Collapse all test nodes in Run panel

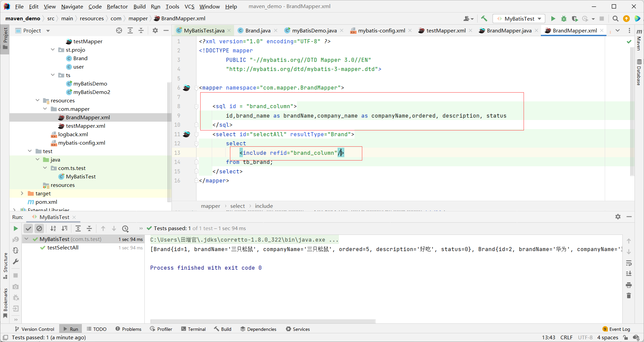pos(89,228)
